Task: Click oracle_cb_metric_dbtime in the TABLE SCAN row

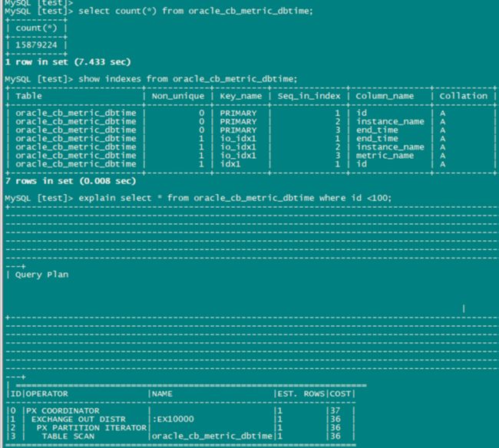Action: pos(212,436)
